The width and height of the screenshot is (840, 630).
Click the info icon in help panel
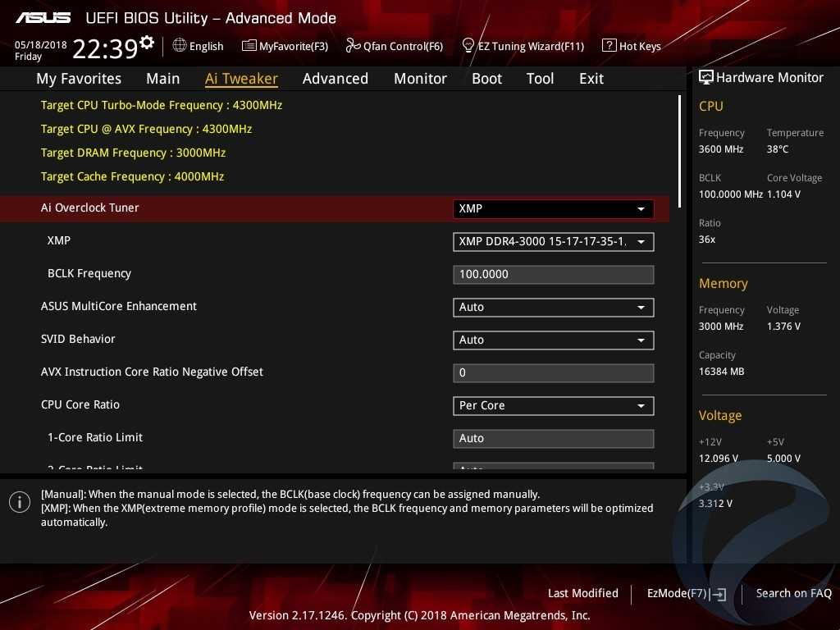coord(20,502)
